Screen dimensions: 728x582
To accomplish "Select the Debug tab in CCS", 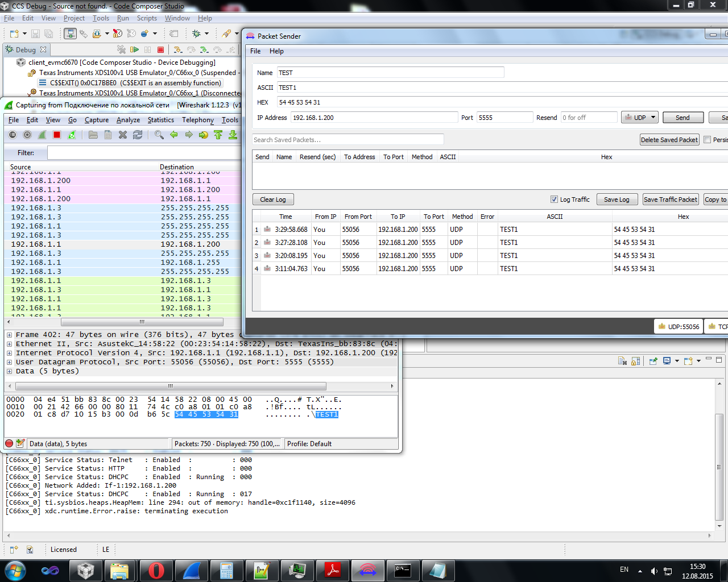I will (26, 49).
